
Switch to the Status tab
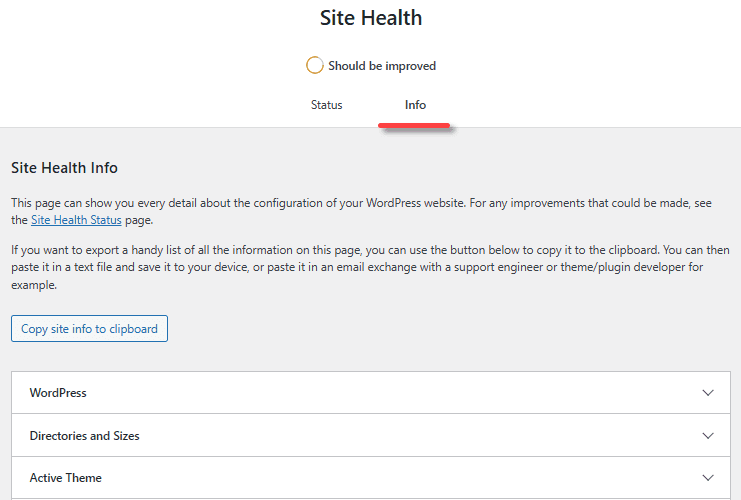pyautogui.click(x=326, y=105)
